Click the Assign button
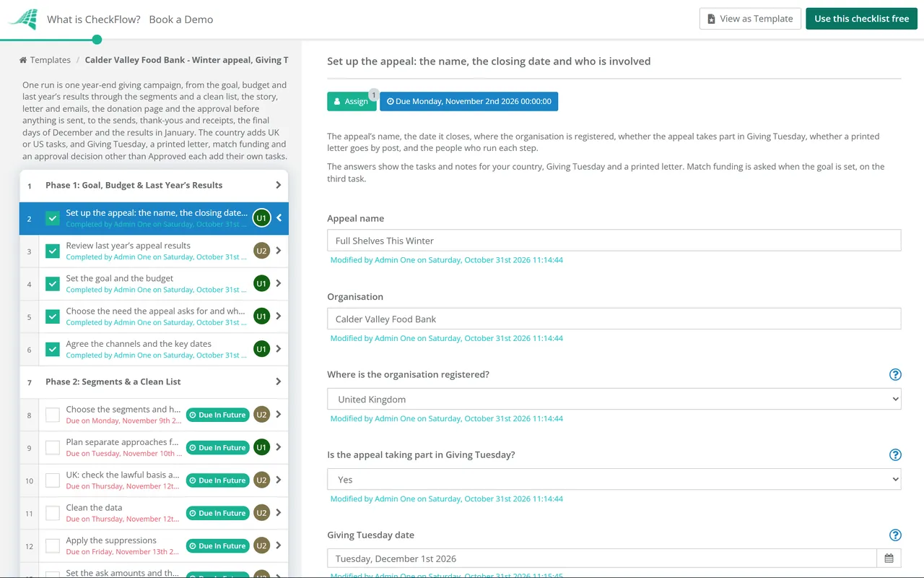 tap(352, 101)
